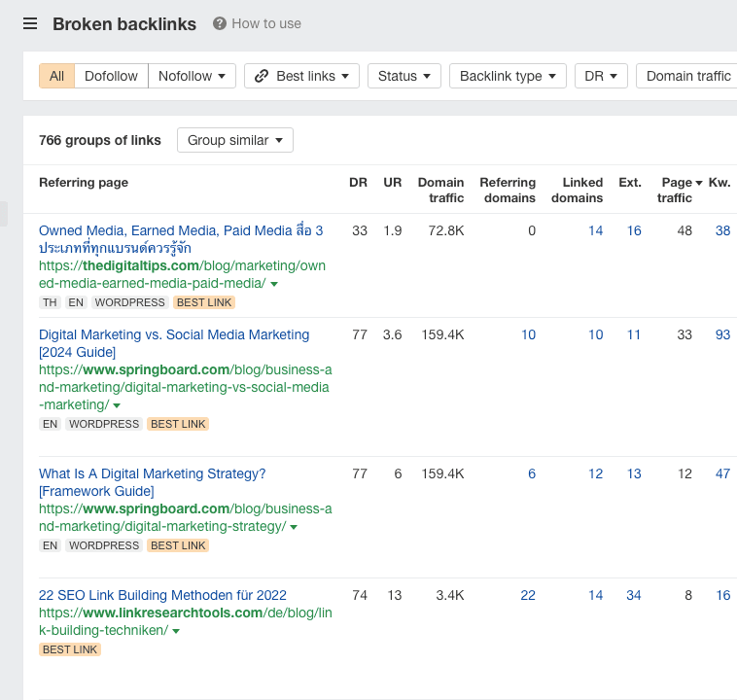Expand the DR filter dropdown
Screen dimensions: 737x700
click(x=601, y=76)
